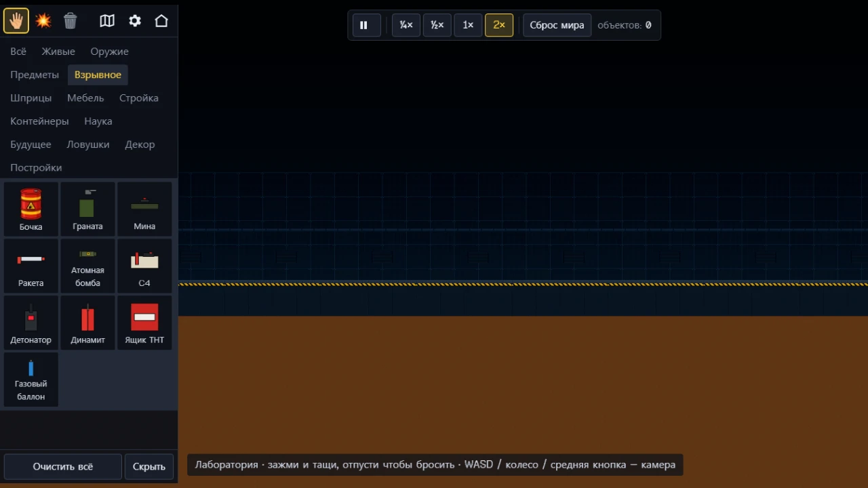
Task: Activate the explosion tool
Action: tap(43, 21)
